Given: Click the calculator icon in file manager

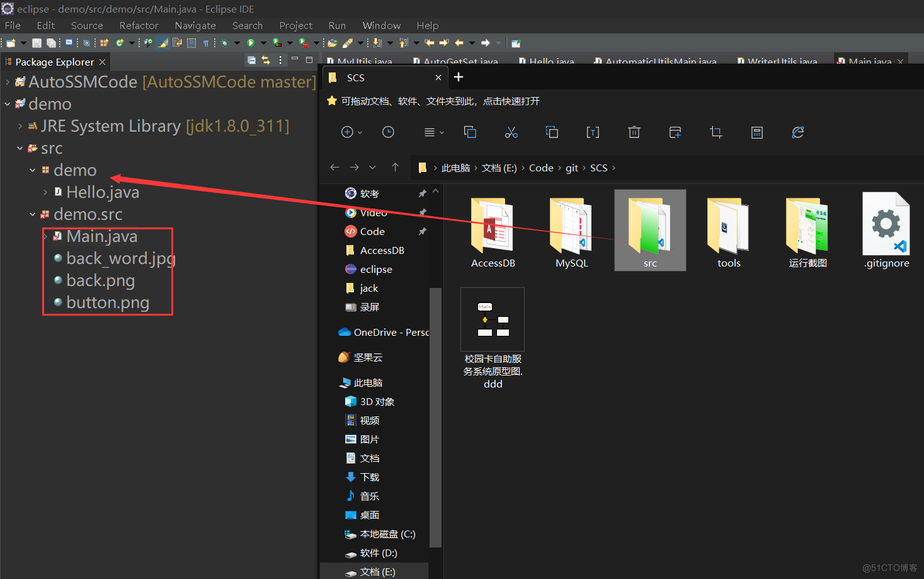Looking at the screenshot, I should click(x=757, y=132).
